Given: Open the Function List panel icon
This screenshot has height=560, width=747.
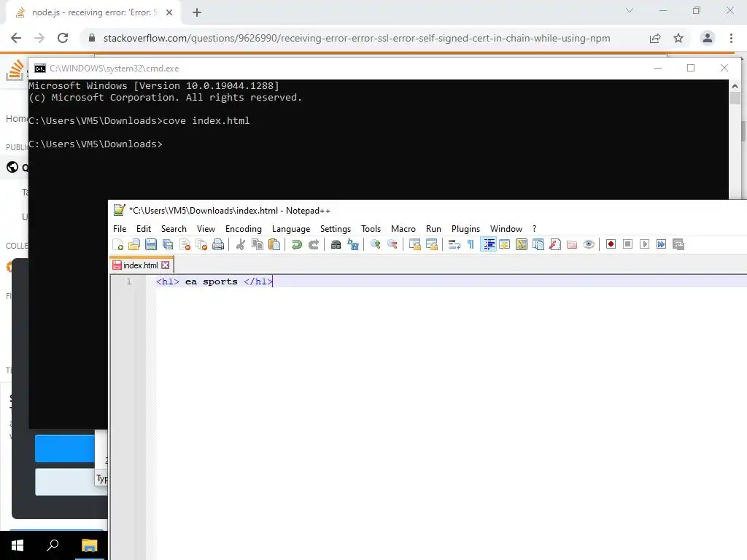Looking at the screenshot, I should (x=555, y=244).
